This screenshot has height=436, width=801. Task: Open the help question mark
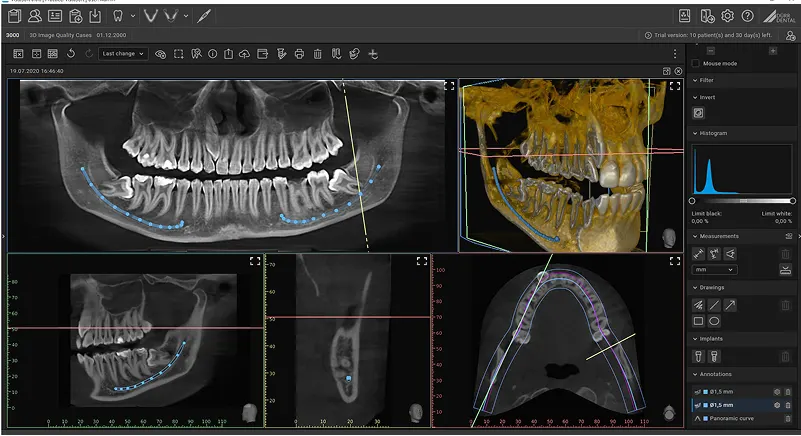(747, 16)
